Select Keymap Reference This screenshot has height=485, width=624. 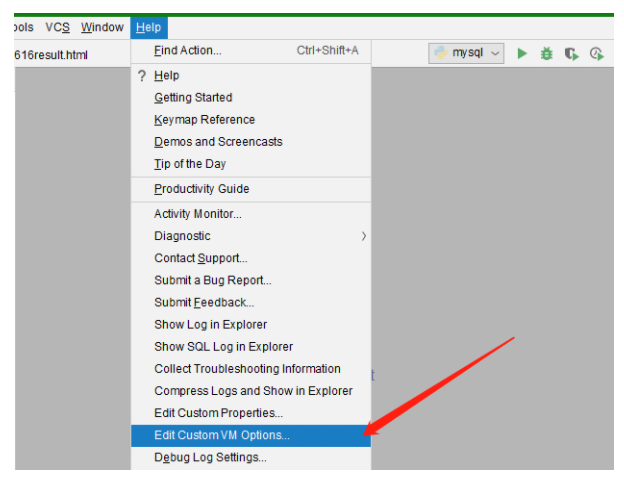point(204,120)
